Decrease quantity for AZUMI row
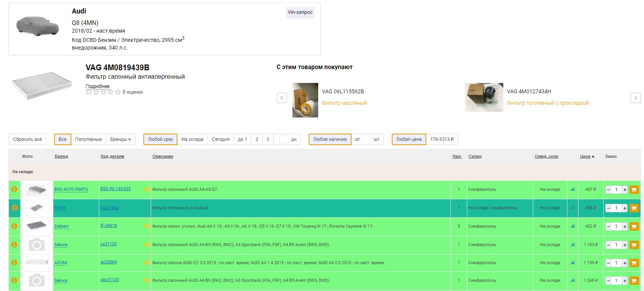 tap(608, 263)
